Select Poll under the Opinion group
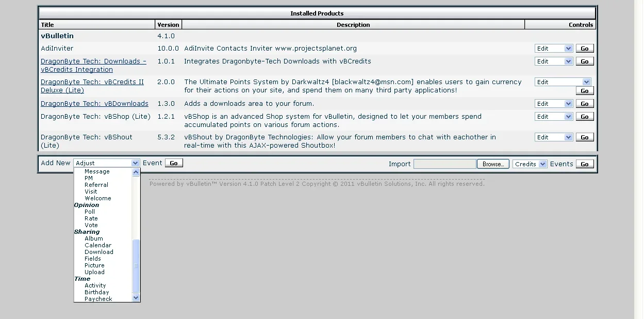The image size is (644, 319). click(x=90, y=212)
